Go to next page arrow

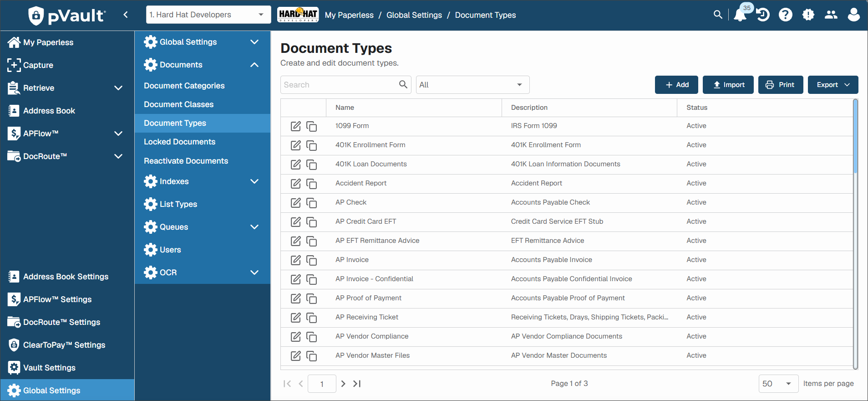click(343, 384)
